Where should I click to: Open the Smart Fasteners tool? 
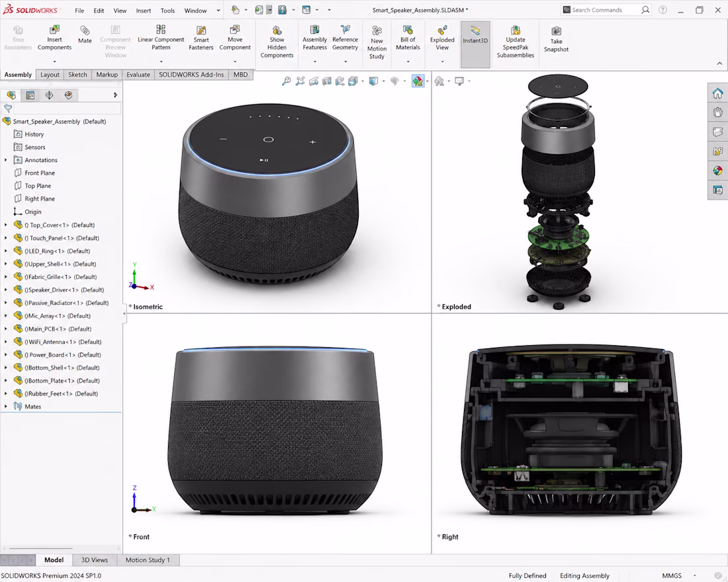[x=201, y=38]
